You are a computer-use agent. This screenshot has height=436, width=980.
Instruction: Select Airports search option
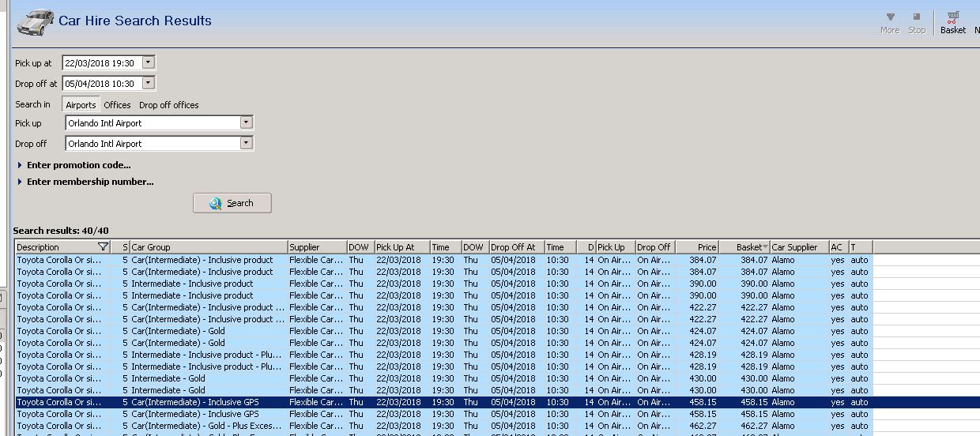pos(81,105)
